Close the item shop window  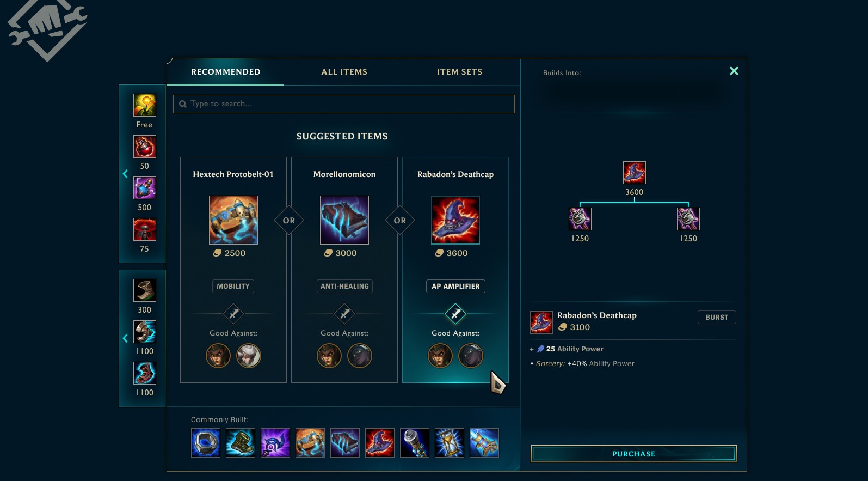[x=734, y=71]
